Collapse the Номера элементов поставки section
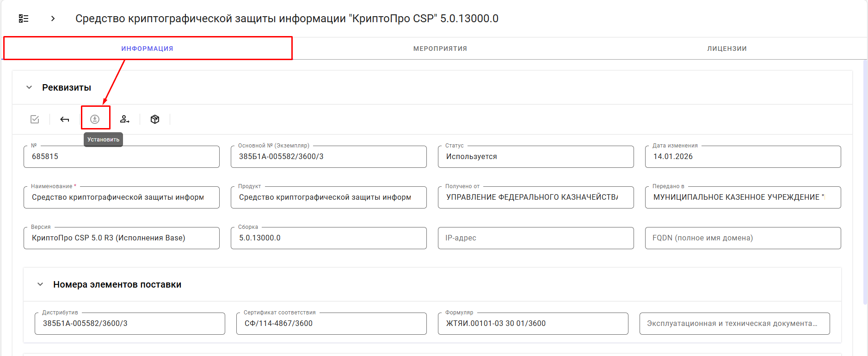868x356 pixels. [40, 284]
